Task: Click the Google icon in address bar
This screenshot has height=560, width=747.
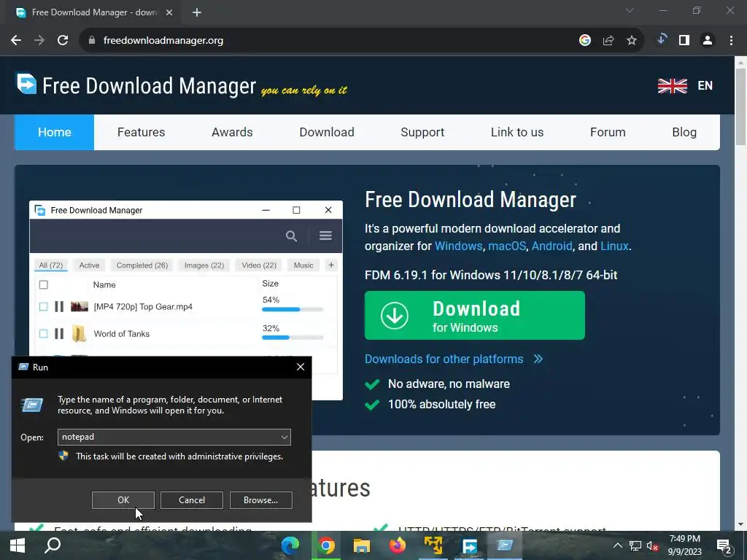Action: click(x=585, y=41)
